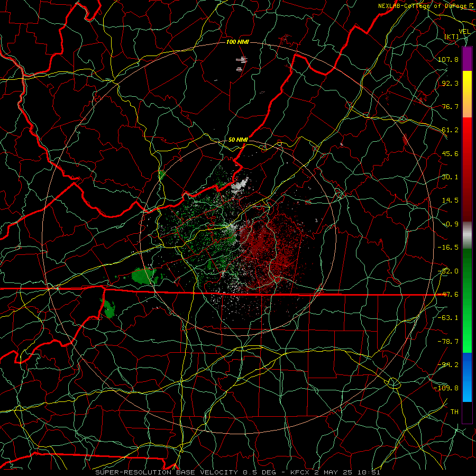Click the large green velocity blob southwest of radar
Viewport: 476px width, 476px height.
[145, 276]
